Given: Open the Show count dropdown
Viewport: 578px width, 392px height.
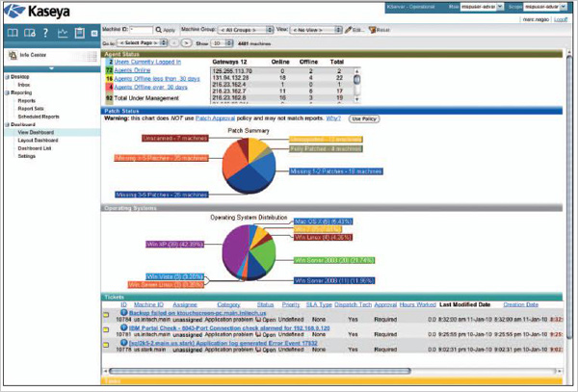Looking at the screenshot, I should pyautogui.click(x=222, y=43).
